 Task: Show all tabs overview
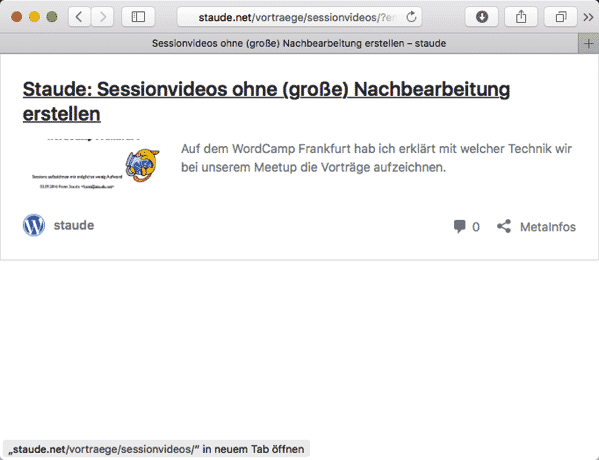[x=560, y=17]
